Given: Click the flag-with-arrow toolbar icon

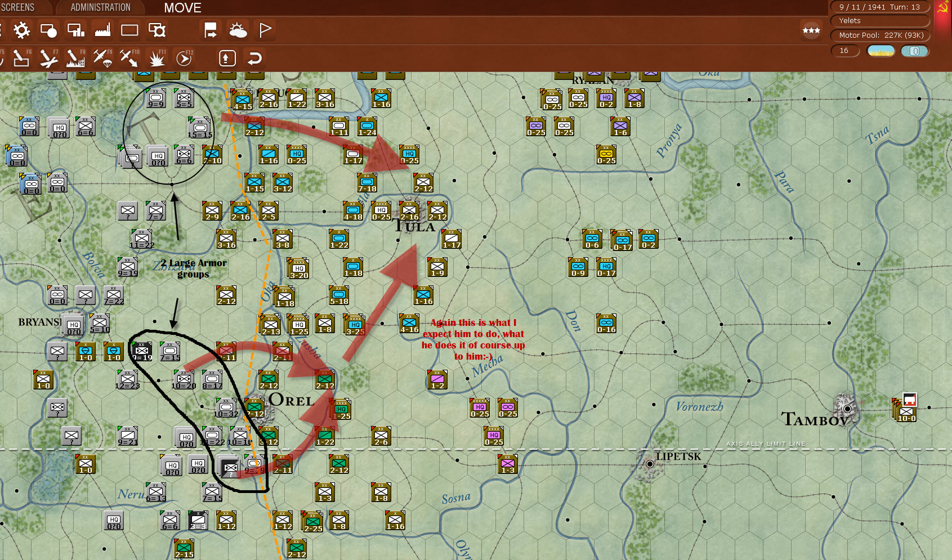Looking at the screenshot, I should pos(211,30).
